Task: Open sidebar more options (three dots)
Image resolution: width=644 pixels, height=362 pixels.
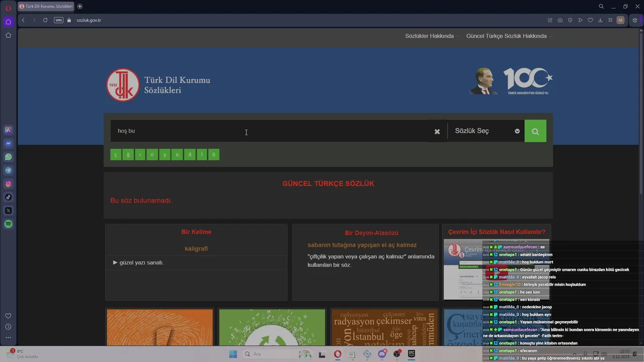Action: point(8,337)
